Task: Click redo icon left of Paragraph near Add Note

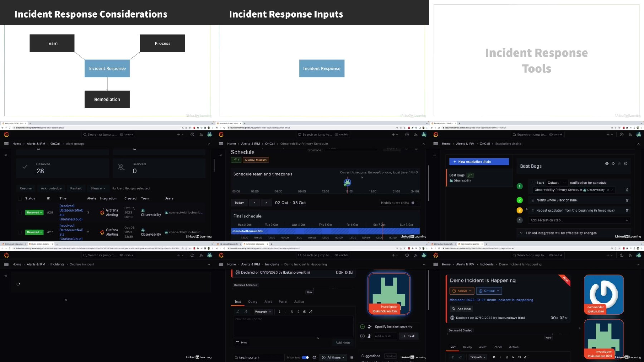Action: [x=246, y=312]
